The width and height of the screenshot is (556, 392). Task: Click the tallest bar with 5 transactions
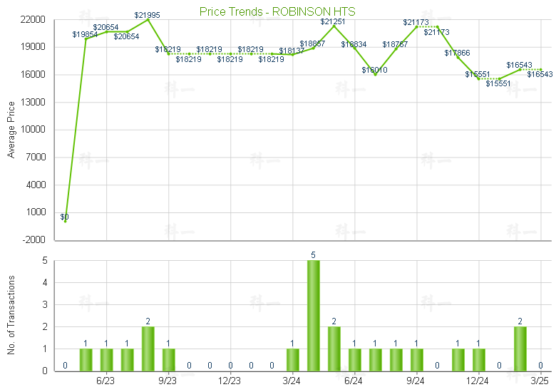click(314, 316)
